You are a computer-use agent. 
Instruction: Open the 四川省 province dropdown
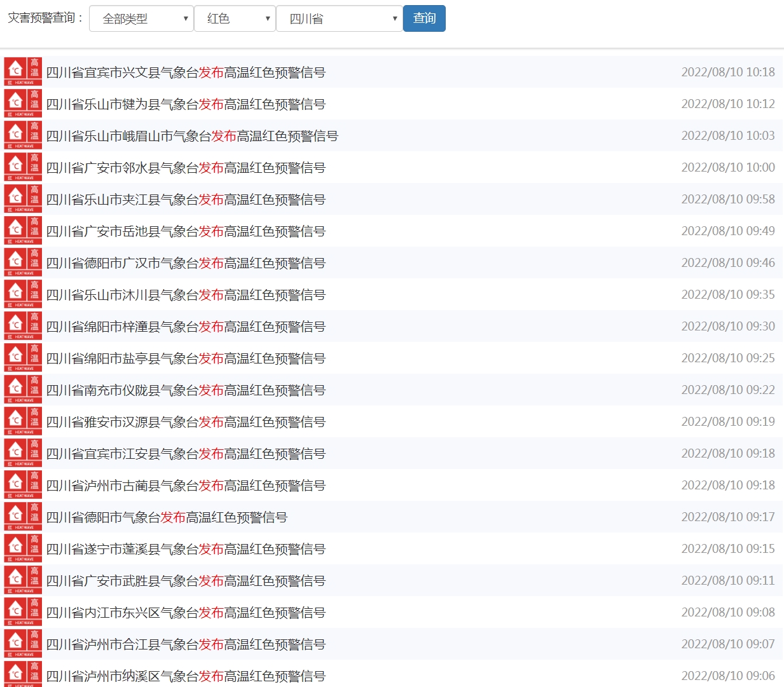coord(339,18)
